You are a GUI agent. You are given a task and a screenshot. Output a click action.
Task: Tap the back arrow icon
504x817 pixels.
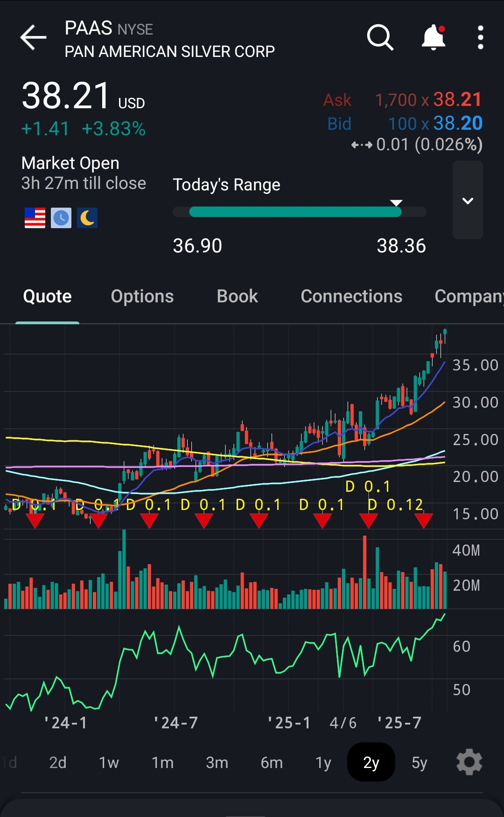(33, 37)
